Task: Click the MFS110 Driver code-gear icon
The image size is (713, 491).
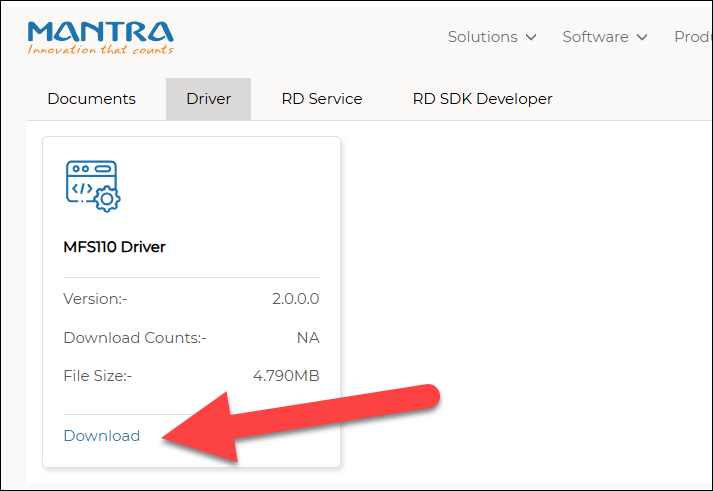Action: click(x=93, y=186)
